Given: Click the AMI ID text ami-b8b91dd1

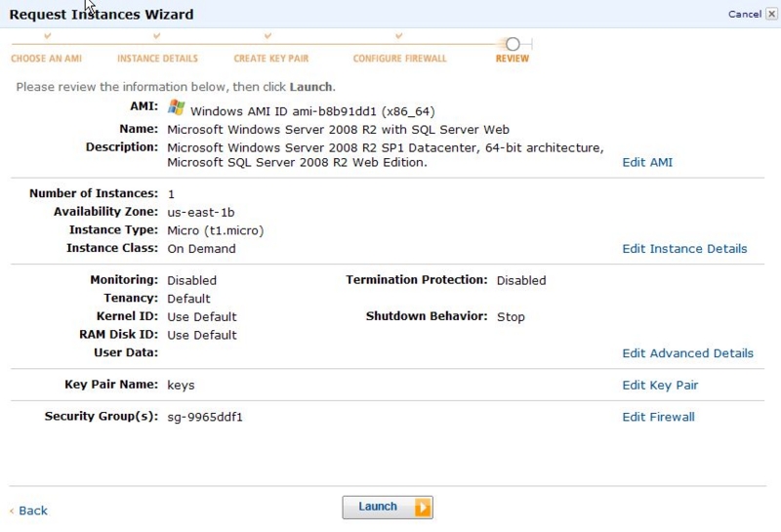Looking at the screenshot, I should click(x=334, y=111).
